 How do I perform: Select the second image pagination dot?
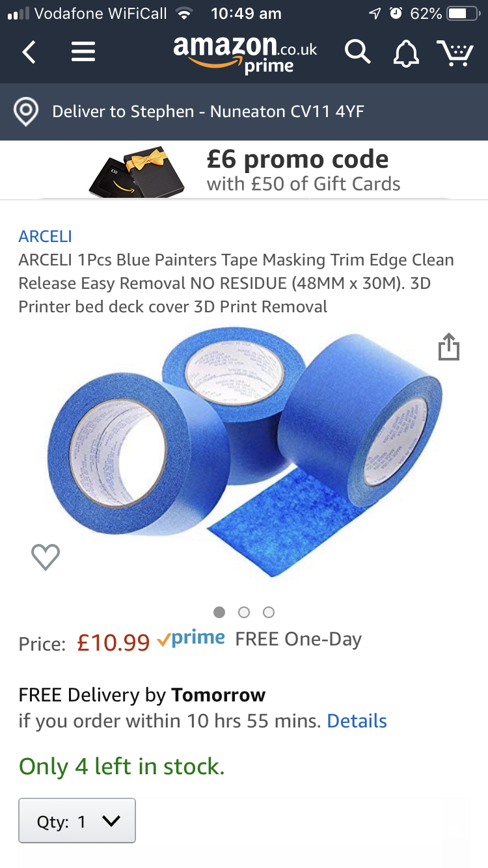point(244,612)
